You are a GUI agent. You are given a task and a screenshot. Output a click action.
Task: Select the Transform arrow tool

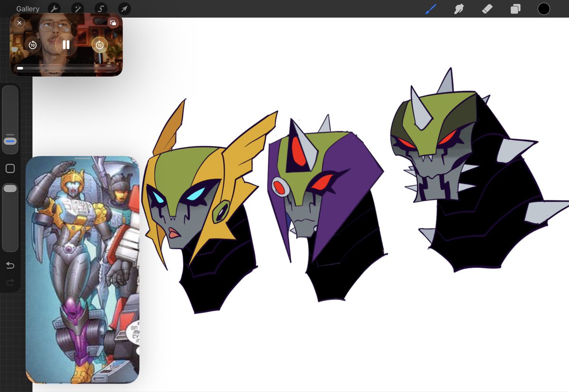pyautogui.click(x=123, y=9)
